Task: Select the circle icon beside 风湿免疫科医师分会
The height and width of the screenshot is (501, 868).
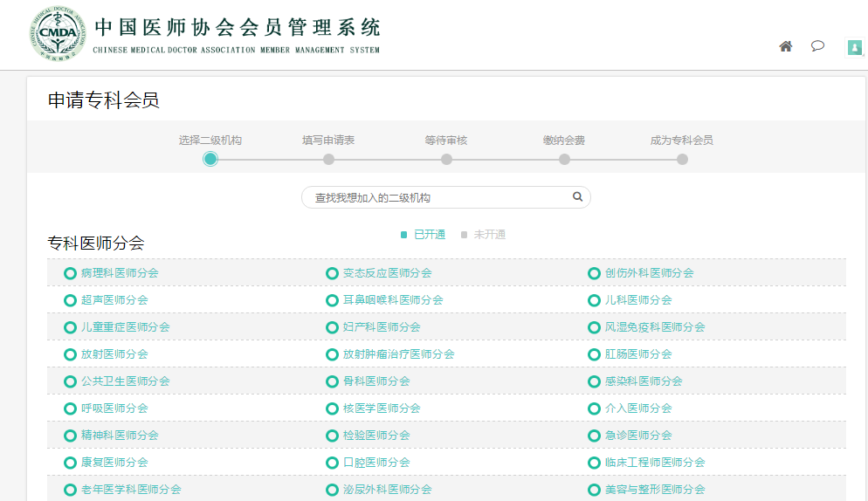Action: point(594,327)
